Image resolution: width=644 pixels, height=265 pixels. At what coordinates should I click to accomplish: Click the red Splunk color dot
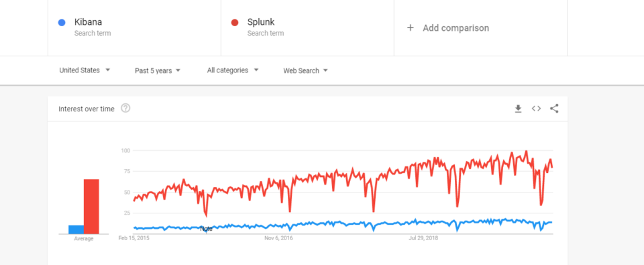(235, 23)
